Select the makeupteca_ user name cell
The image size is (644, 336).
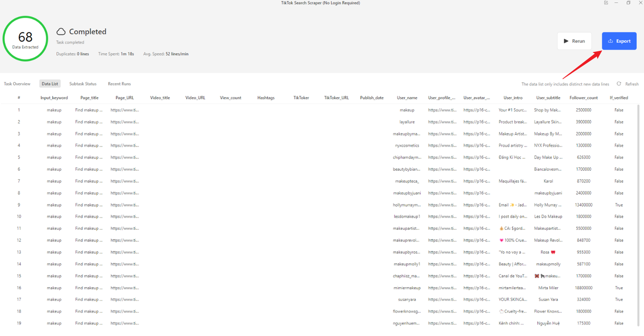[x=407, y=181]
